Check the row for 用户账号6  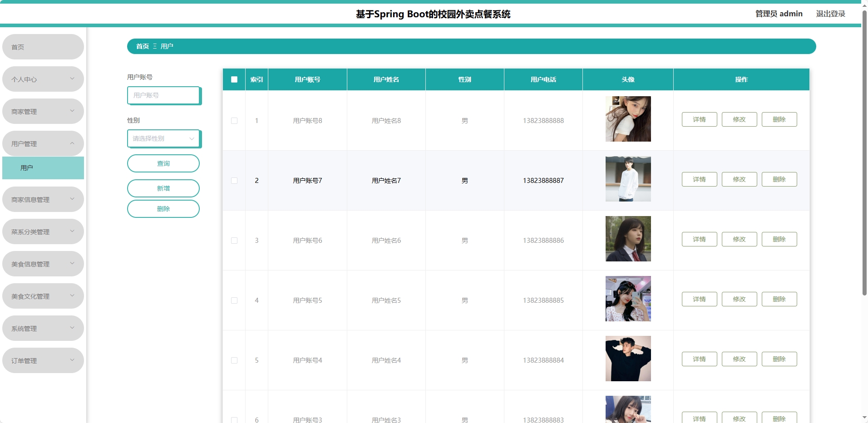pos(234,241)
